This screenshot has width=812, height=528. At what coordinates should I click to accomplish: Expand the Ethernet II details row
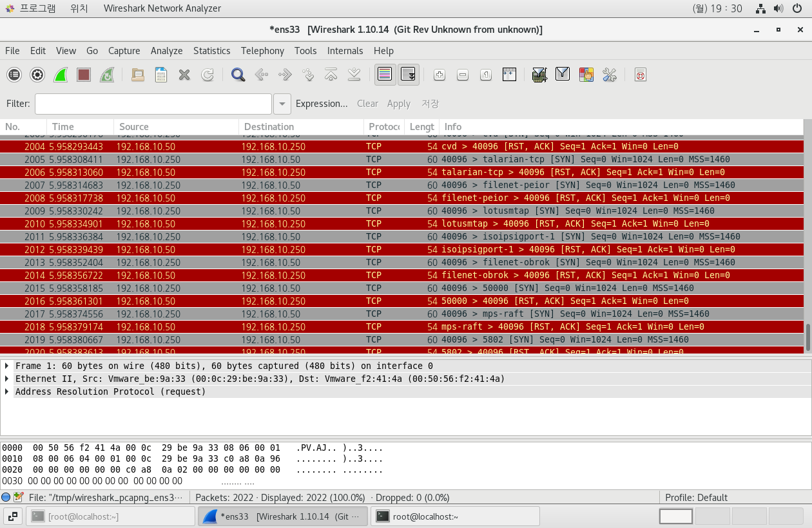tap(7, 379)
